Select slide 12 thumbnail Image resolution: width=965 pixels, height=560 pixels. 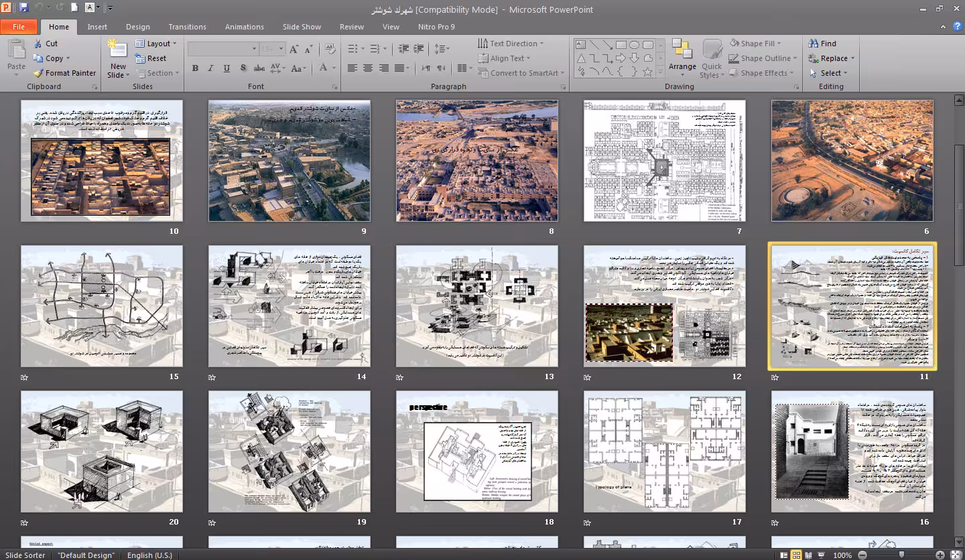pos(665,306)
